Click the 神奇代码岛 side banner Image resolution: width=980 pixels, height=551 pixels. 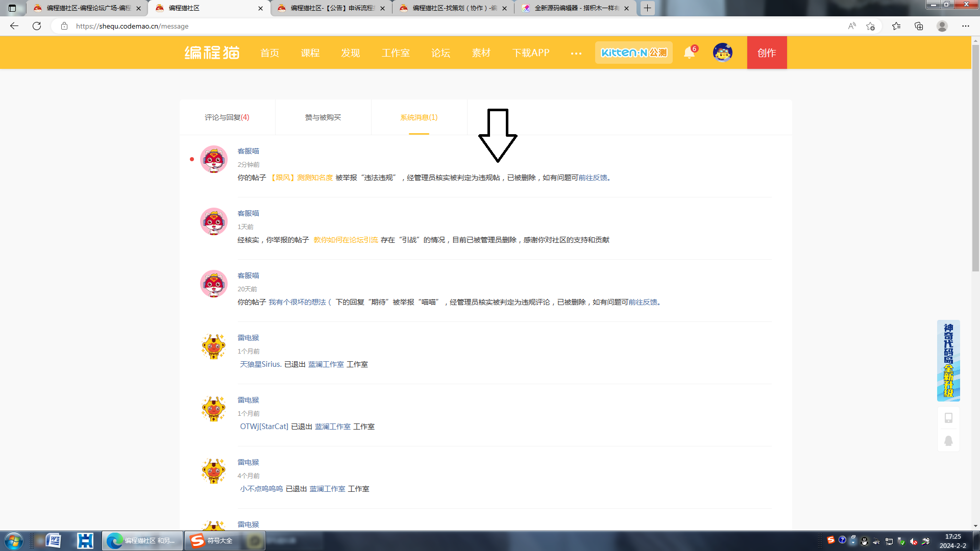pos(948,361)
